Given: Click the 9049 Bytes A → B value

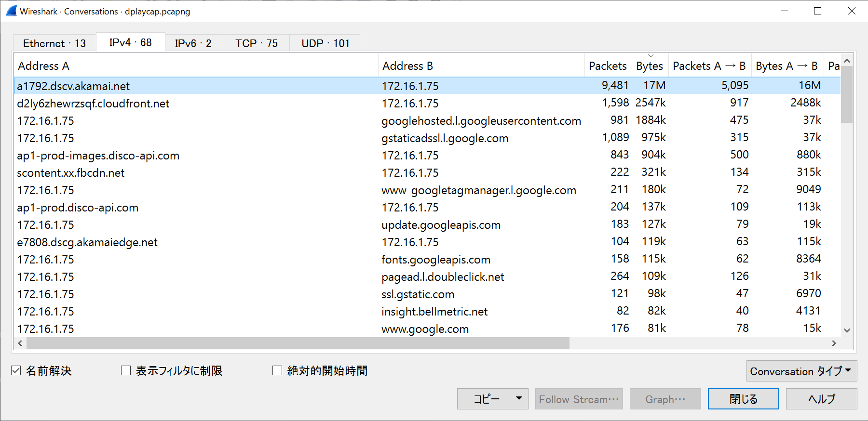Looking at the screenshot, I should pyautogui.click(x=809, y=189).
